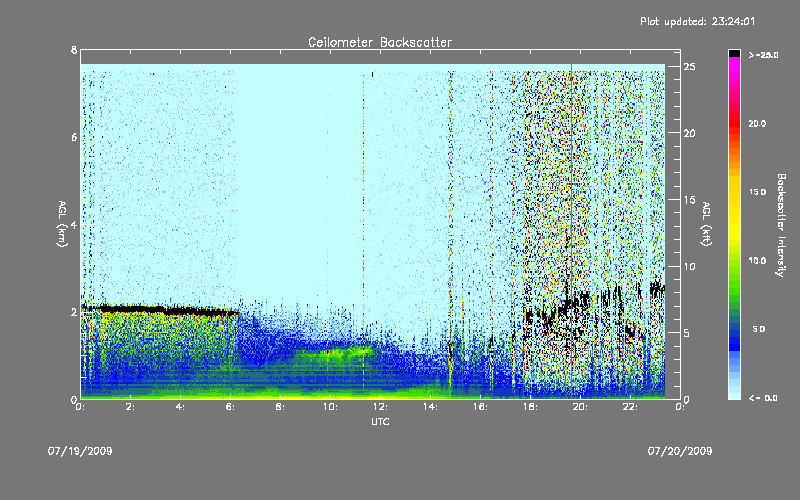
Task: Click the 'Ceilometer Backscatter' plot title
Action: coord(380,42)
